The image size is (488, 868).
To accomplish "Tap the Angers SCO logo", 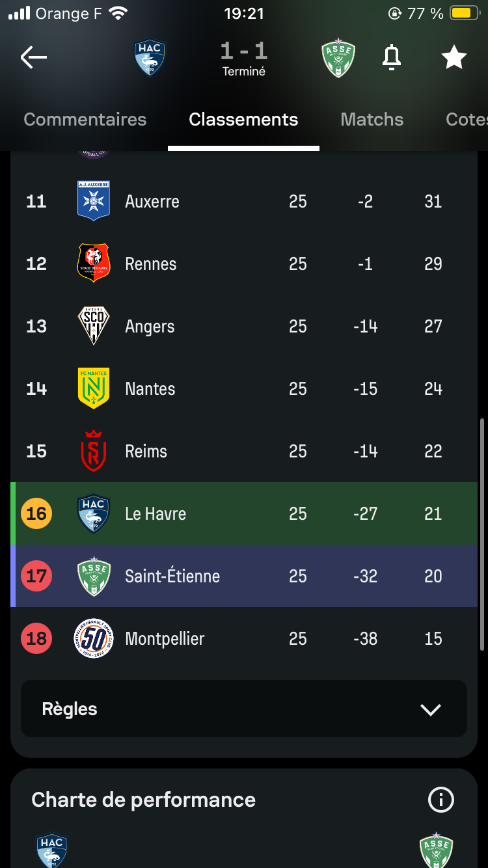I will [x=94, y=326].
